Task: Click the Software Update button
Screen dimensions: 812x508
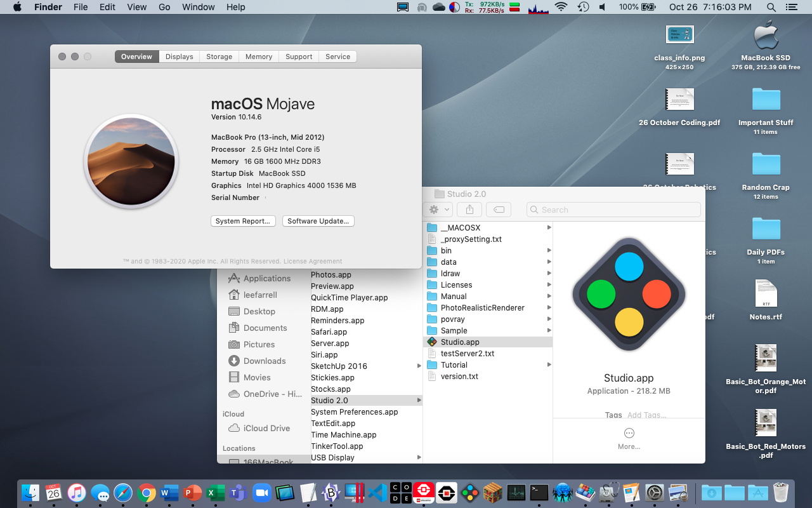Action: coord(318,221)
